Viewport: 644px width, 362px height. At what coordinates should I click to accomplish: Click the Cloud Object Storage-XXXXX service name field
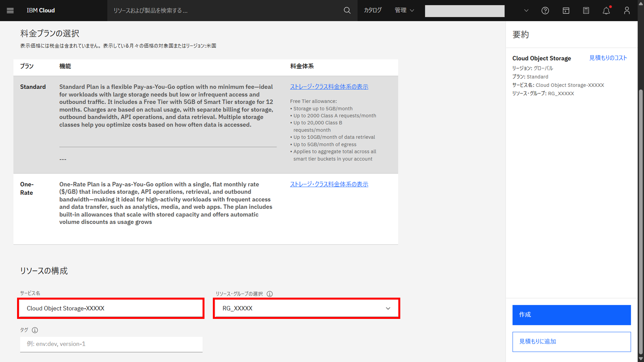tap(111, 308)
